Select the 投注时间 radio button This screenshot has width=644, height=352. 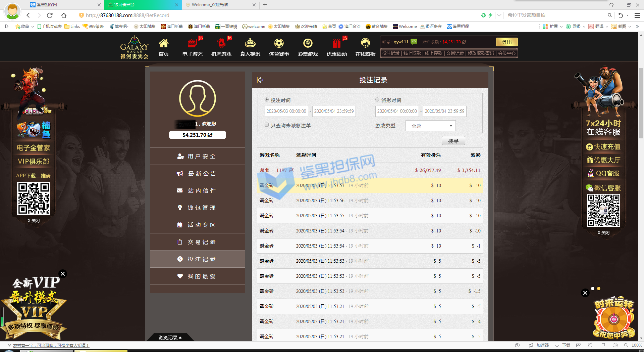267,100
